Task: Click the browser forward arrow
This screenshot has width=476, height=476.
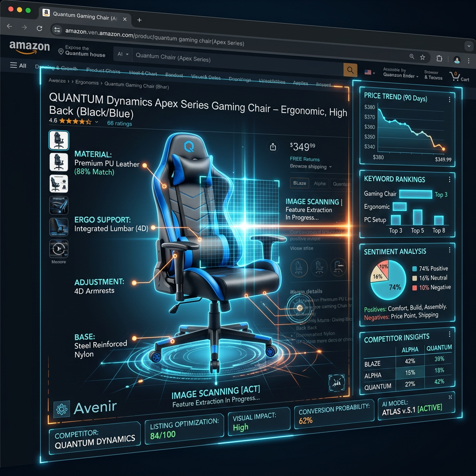Action: click(x=24, y=27)
